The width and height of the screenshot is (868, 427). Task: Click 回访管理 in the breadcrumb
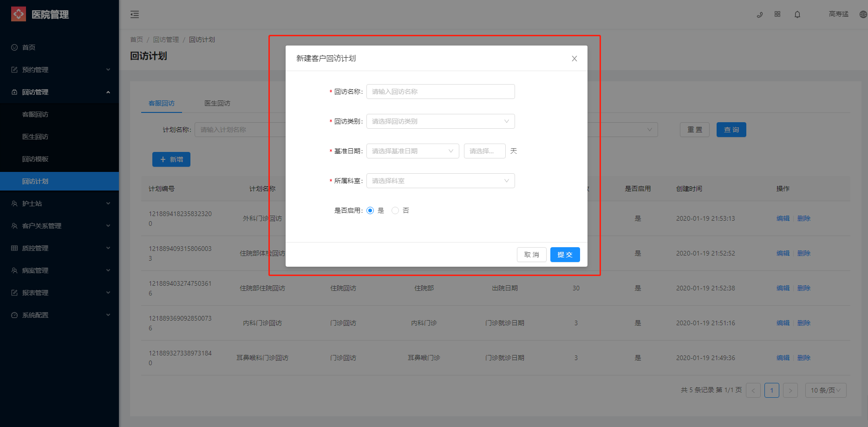point(166,39)
